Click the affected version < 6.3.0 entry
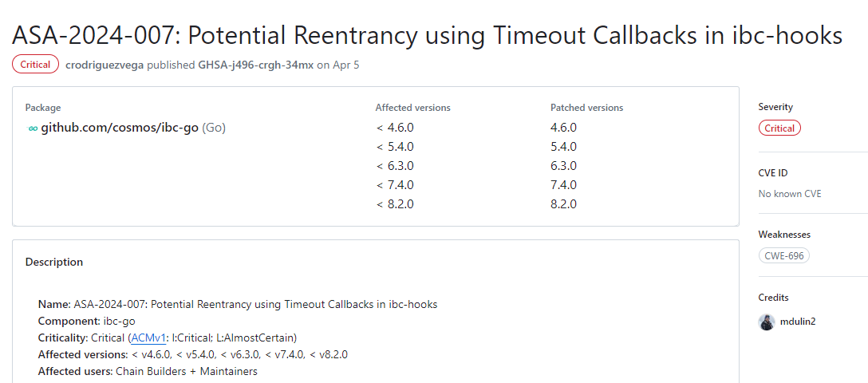 coord(395,166)
